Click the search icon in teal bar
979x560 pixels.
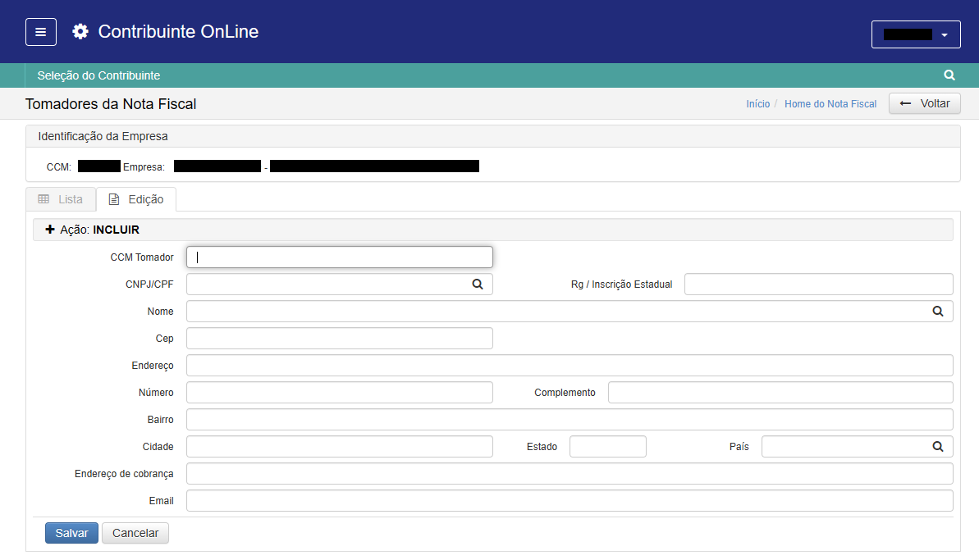949,75
